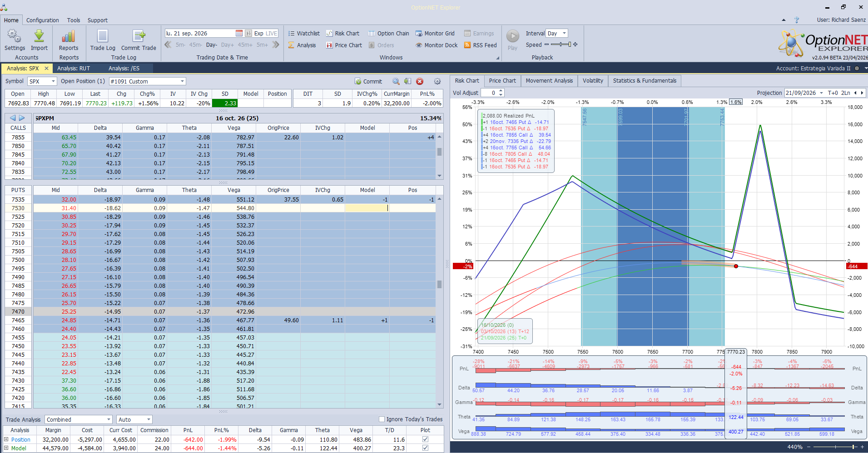Open the trading date calendar picker
This screenshot has height=453, width=868.
[239, 33]
